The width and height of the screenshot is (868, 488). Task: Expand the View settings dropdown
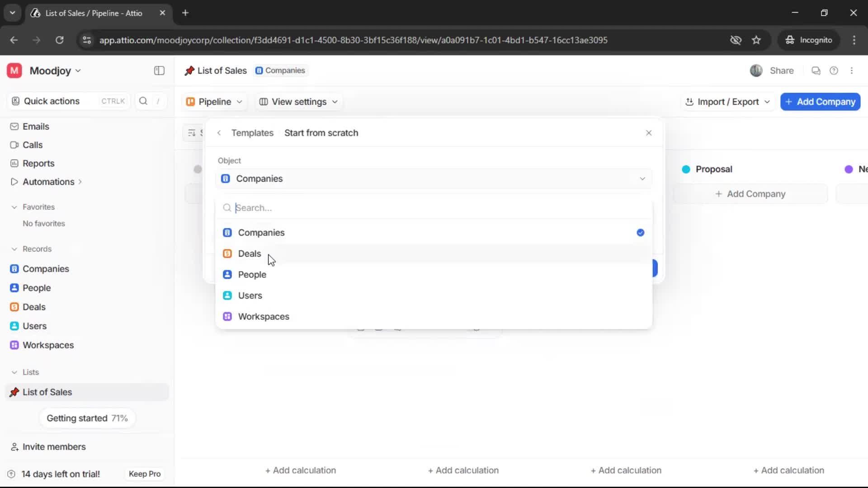pyautogui.click(x=298, y=102)
